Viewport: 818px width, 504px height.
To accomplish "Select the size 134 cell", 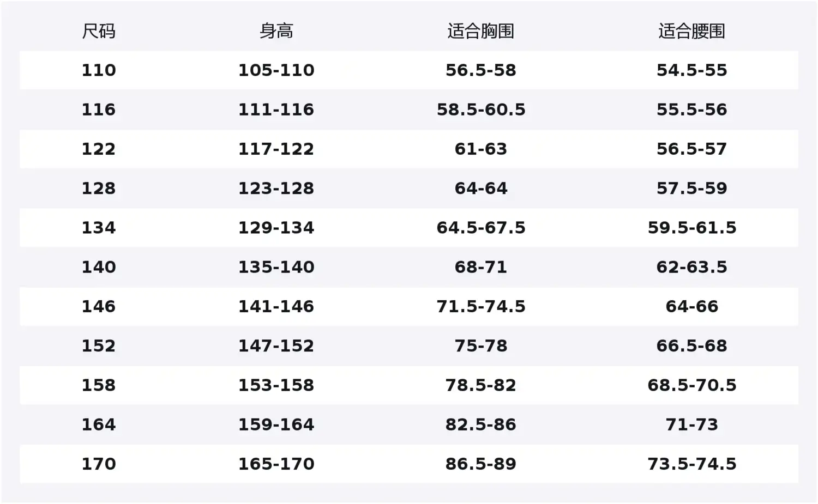I will pyautogui.click(x=99, y=228).
